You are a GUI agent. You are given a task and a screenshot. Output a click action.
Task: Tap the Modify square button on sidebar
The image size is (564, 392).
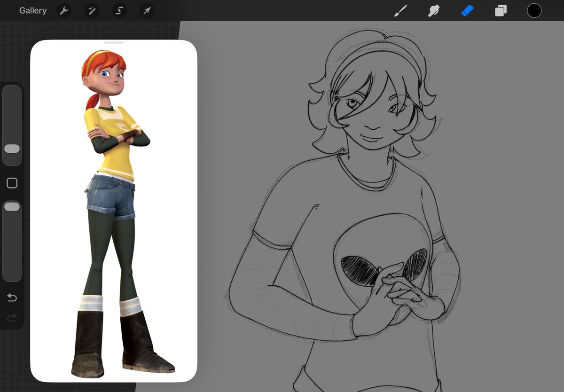12,183
